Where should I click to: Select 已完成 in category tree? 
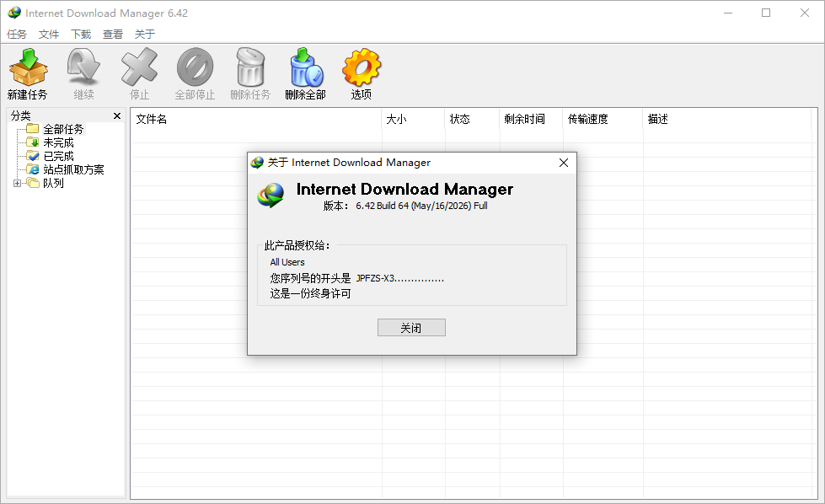[58, 156]
